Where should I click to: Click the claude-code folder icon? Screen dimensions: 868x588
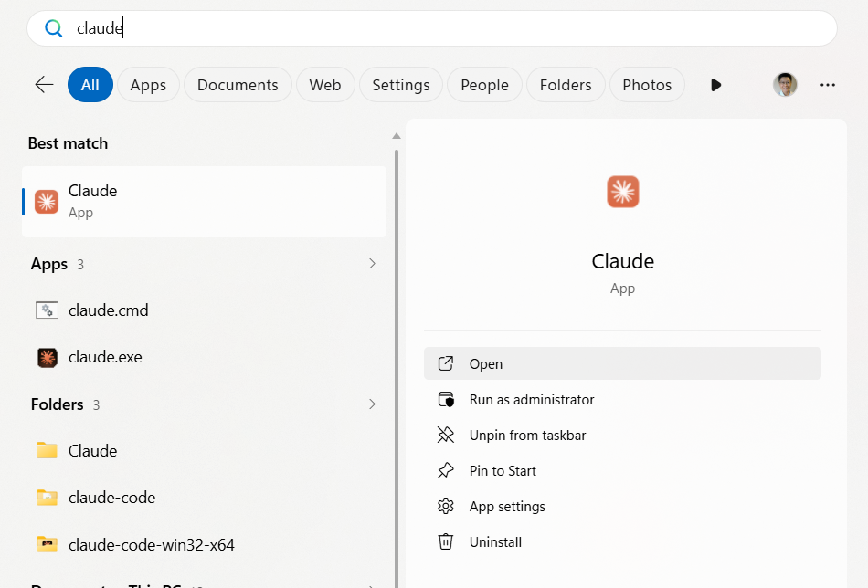(x=47, y=498)
